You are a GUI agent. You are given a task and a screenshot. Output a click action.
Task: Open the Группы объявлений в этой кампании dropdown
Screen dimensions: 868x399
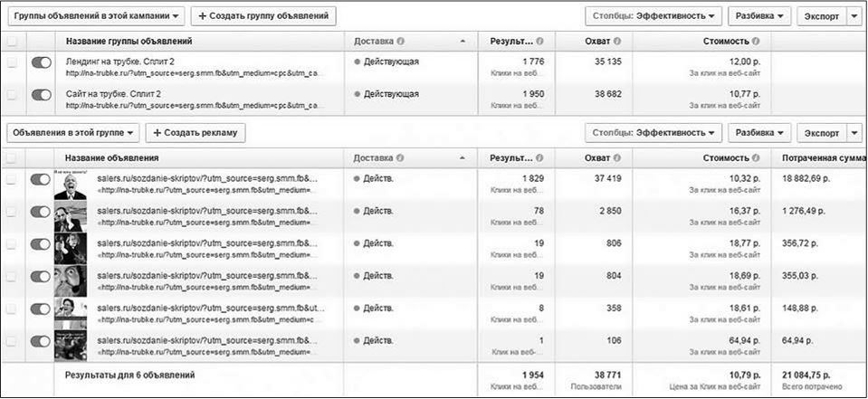98,16
